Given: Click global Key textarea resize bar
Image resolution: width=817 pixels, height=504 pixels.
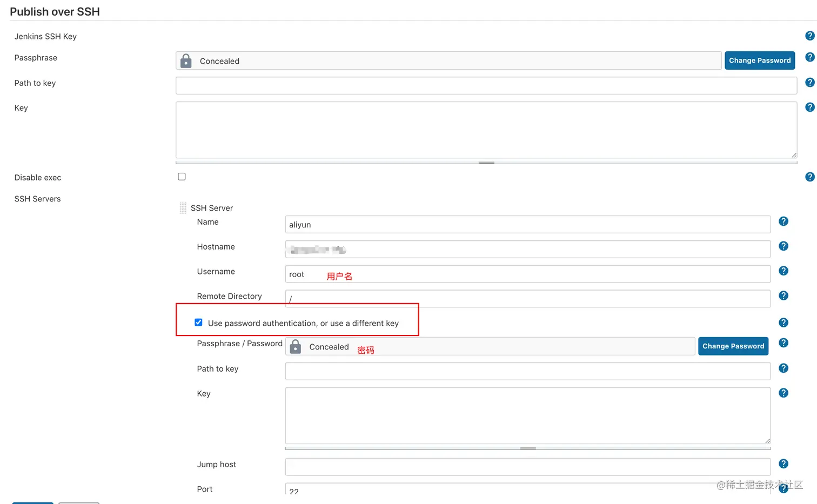Looking at the screenshot, I should pos(486,163).
